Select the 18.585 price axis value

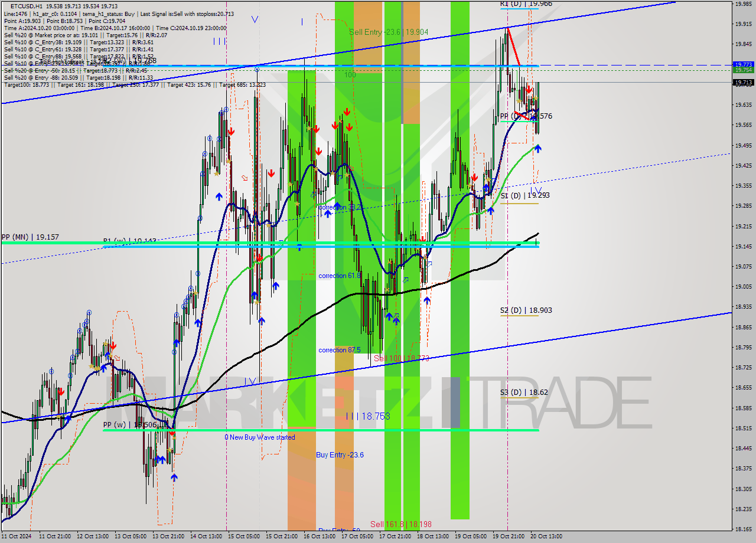[743, 408]
